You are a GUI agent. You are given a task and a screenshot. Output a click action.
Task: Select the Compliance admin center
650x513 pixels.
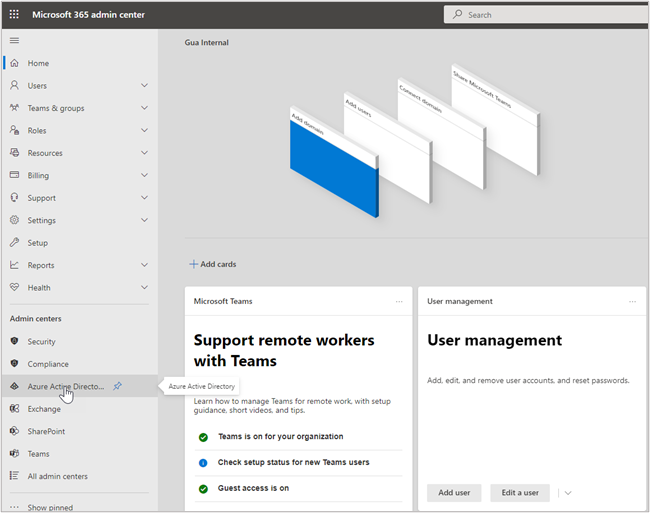point(48,364)
